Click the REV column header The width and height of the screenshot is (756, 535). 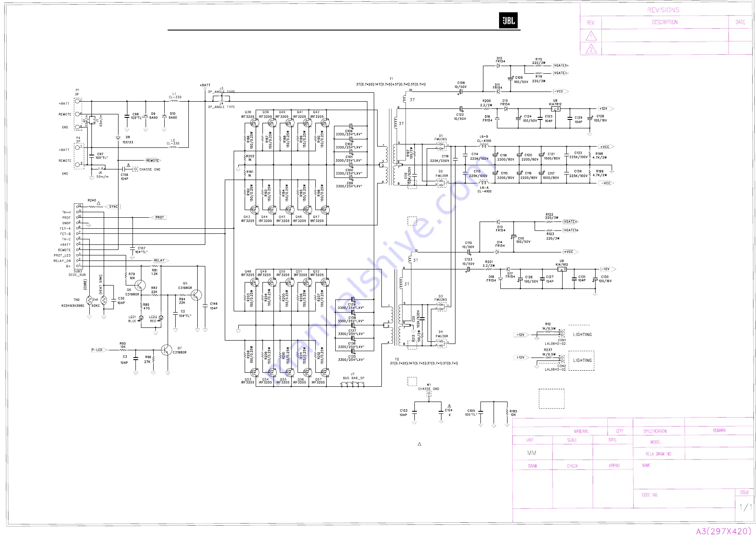590,22
